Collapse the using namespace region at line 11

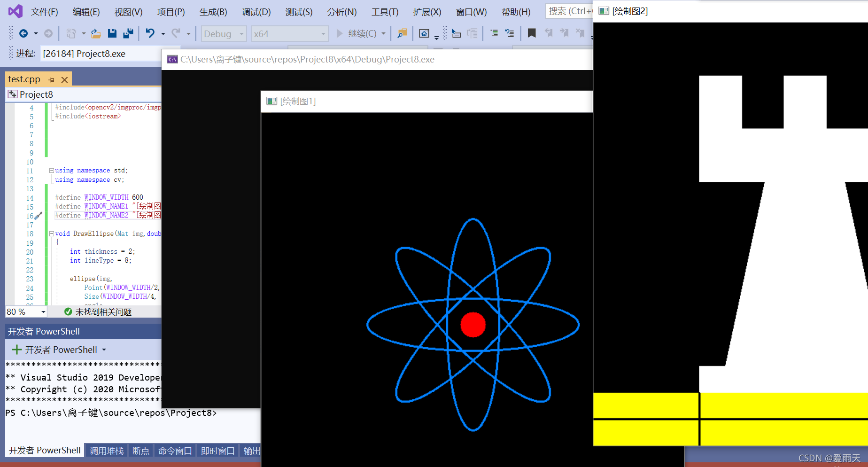(52, 171)
